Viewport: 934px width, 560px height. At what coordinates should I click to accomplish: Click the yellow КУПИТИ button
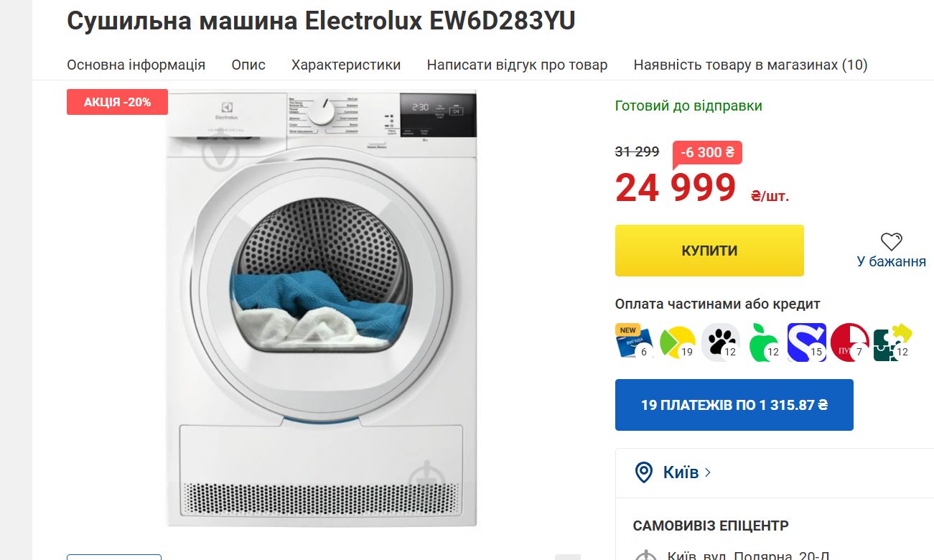tap(709, 251)
